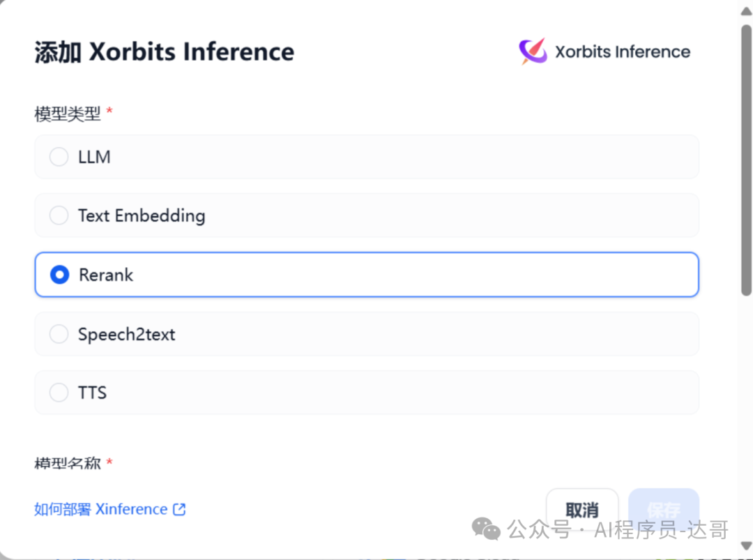Select the LLM radio button
753x560 pixels.
(x=59, y=157)
